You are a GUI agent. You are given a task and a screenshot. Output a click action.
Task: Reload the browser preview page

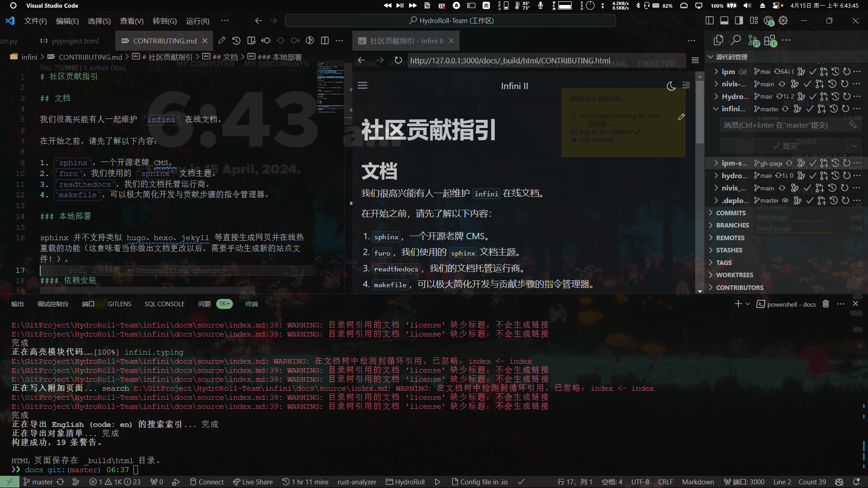pyautogui.click(x=398, y=61)
